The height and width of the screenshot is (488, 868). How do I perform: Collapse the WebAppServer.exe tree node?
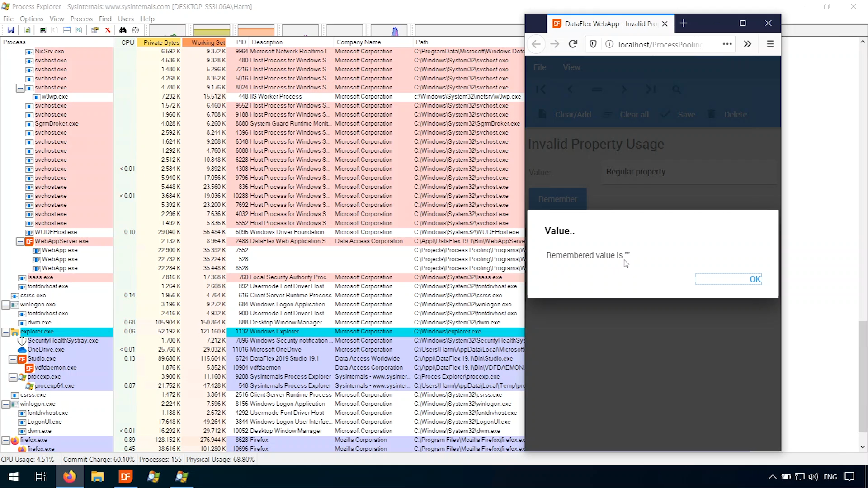(20, 242)
